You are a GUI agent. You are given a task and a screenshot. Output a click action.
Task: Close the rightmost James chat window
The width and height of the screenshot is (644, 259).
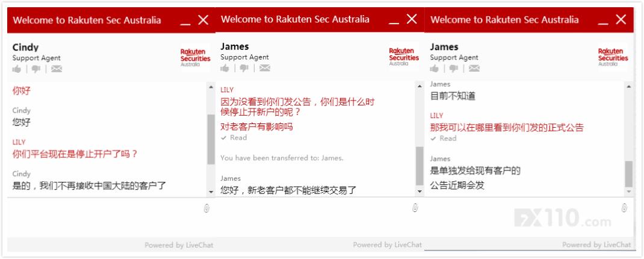pyautogui.click(x=621, y=19)
